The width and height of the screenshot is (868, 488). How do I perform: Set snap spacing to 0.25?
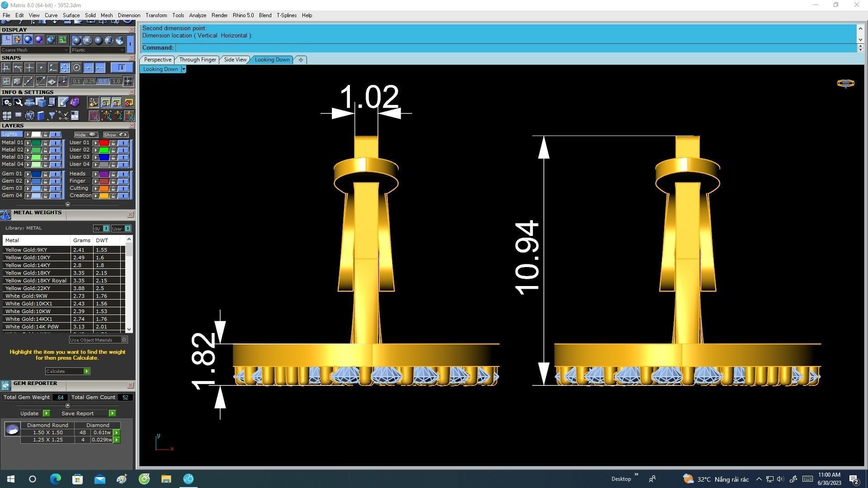pos(90,81)
